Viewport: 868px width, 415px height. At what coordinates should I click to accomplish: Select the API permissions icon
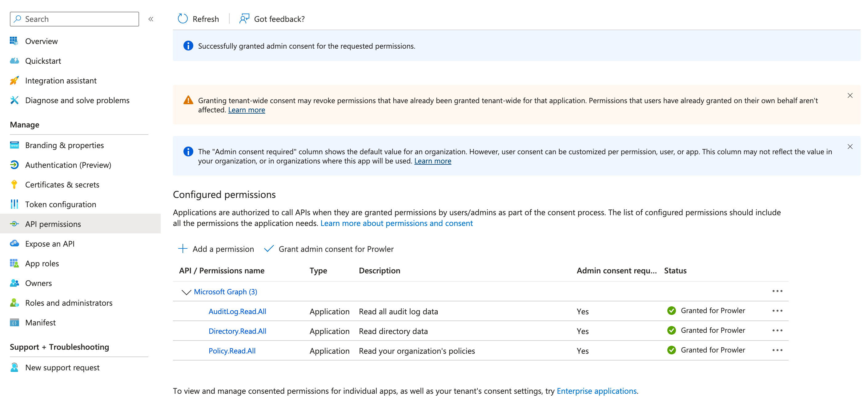coord(14,224)
